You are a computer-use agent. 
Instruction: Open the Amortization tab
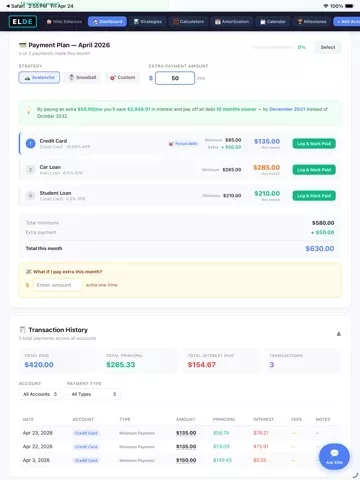tap(232, 22)
